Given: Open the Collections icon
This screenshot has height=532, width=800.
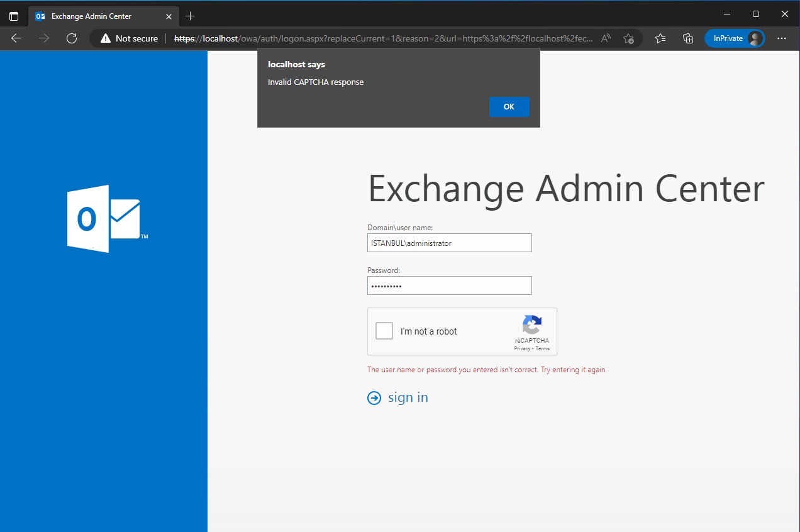Looking at the screenshot, I should (x=688, y=38).
